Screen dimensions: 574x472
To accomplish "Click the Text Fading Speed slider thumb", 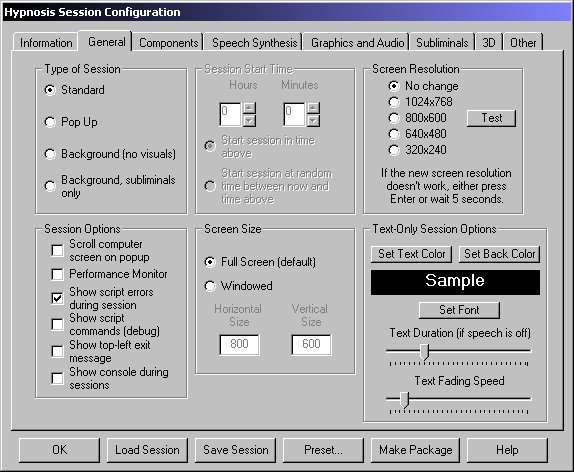I will [x=404, y=399].
